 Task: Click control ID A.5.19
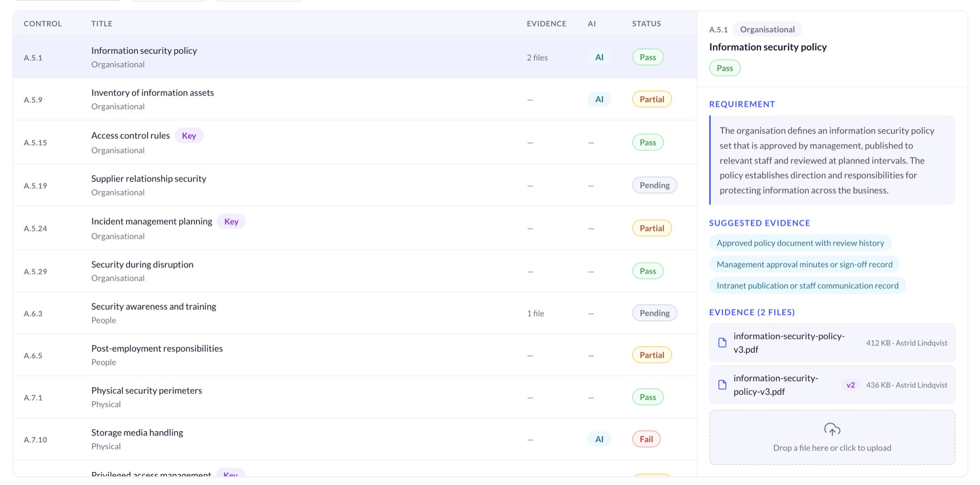35,186
